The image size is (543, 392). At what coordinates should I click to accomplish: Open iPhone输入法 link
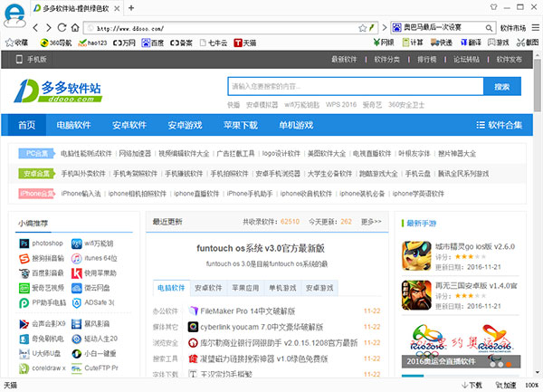[81, 193]
